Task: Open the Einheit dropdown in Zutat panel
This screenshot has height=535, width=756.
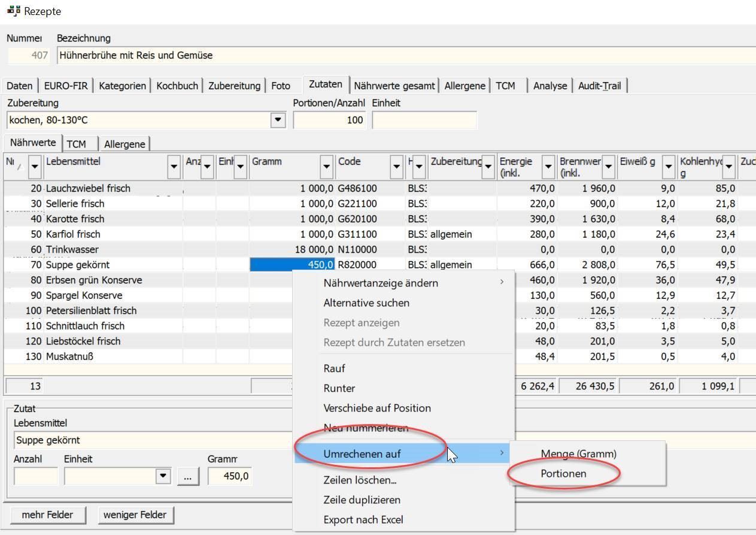Action: [163, 476]
